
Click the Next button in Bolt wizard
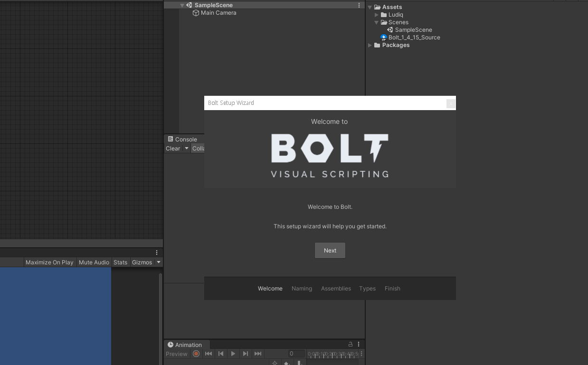pyautogui.click(x=330, y=250)
